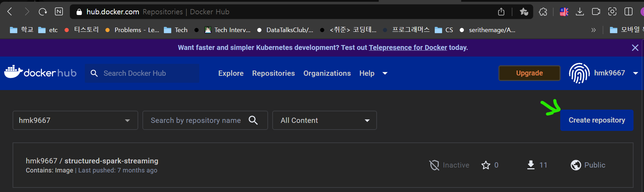644x192 pixels.
Task: Expand the account dropdown arrow
Action: (x=635, y=73)
